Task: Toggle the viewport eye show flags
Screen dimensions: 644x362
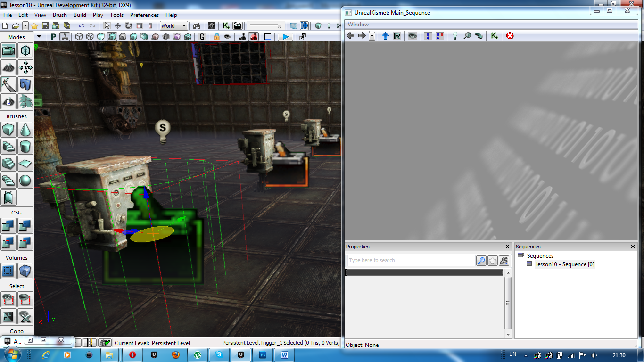Action: click(228, 37)
